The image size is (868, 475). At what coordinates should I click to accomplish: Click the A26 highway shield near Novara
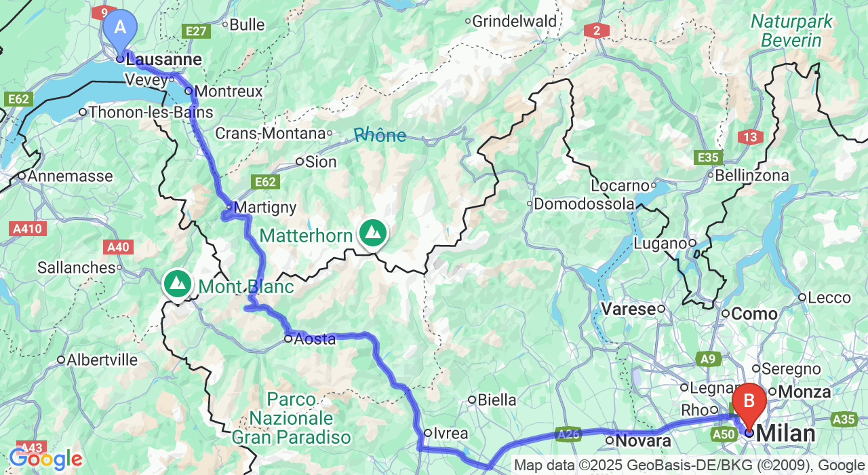[x=568, y=432]
